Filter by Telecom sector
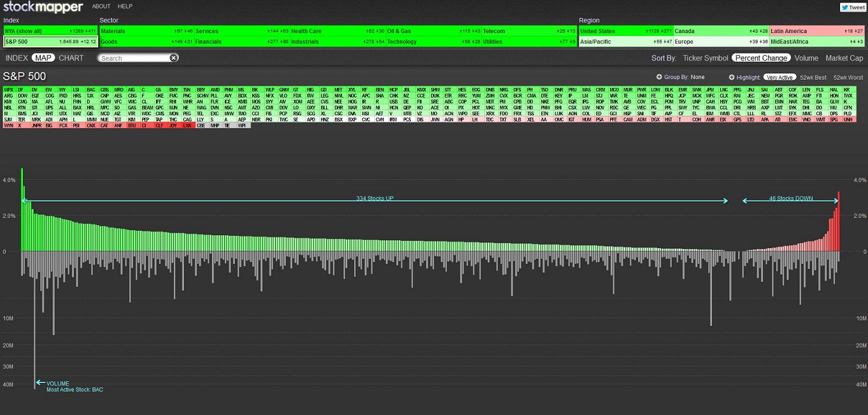The image size is (868, 415). [529, 31]
